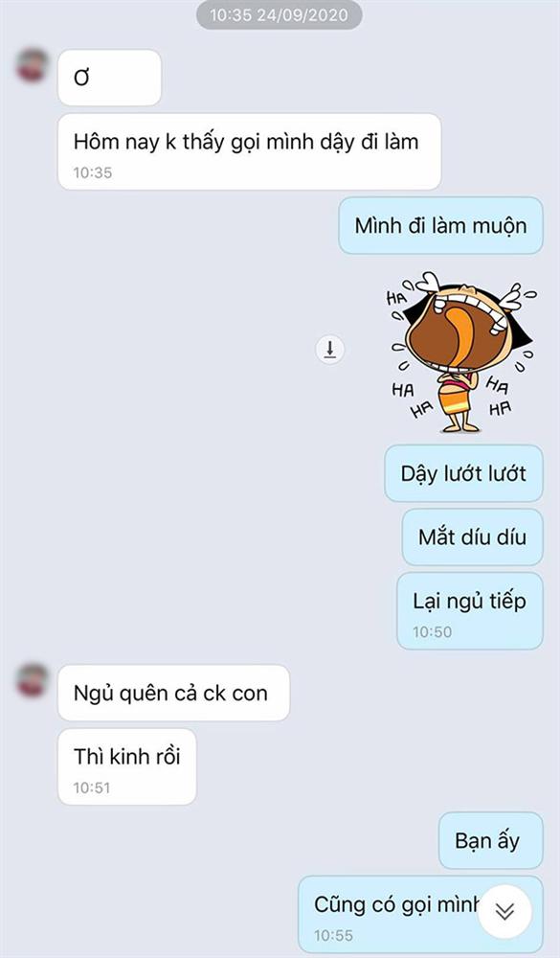Tap sender avatar beside "Ngủ quên cả ck con"
This screenshot has width=560, height=958.
(33, 680)
